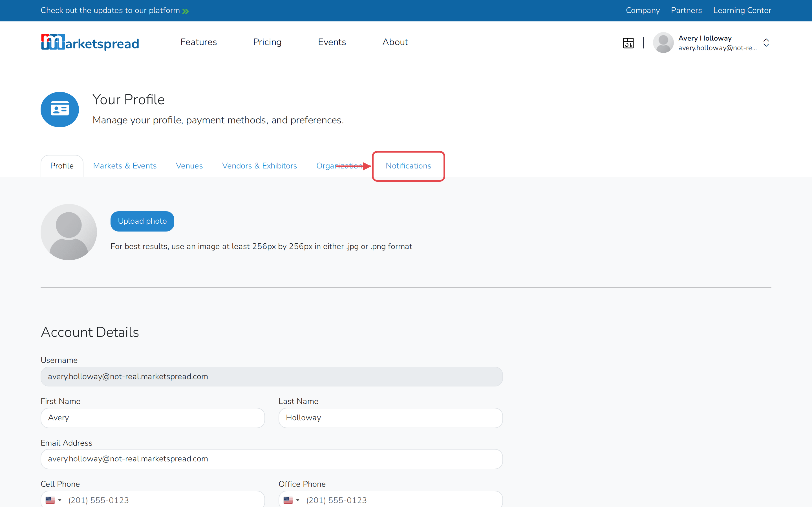Click the Marketspread logo
This screenshot has width=812, height=507.
90,42
